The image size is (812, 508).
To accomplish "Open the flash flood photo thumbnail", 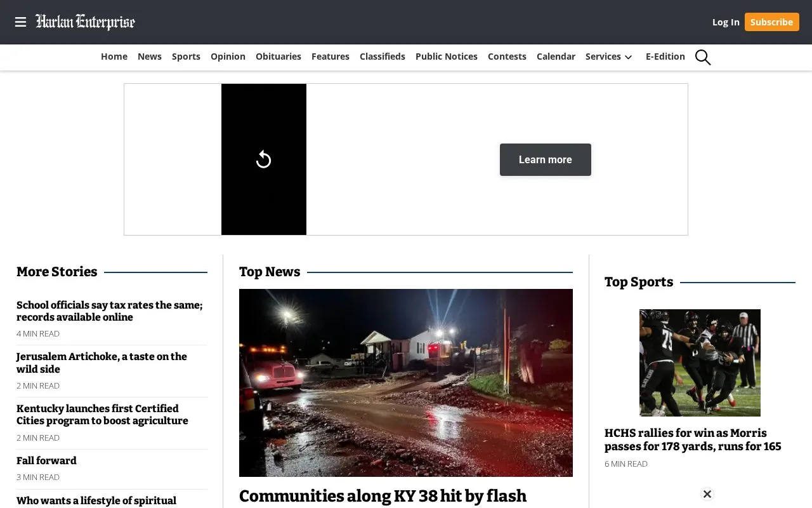I will 406,383.
